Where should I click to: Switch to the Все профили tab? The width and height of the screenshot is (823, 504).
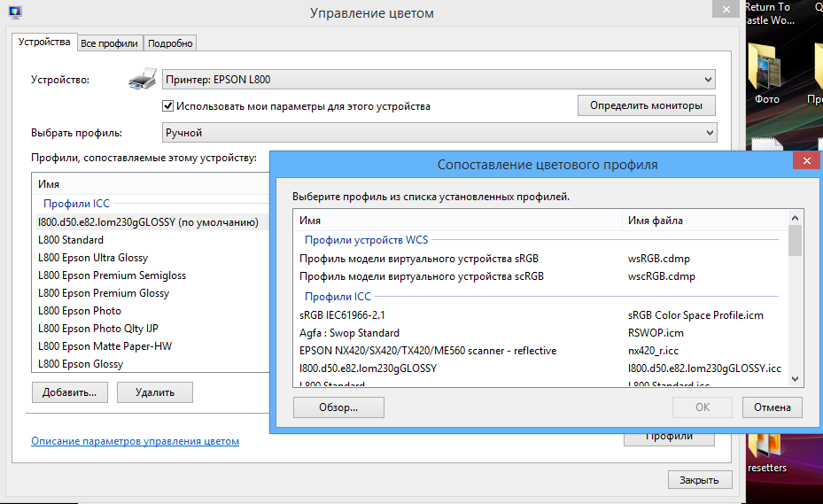point(109,43)
